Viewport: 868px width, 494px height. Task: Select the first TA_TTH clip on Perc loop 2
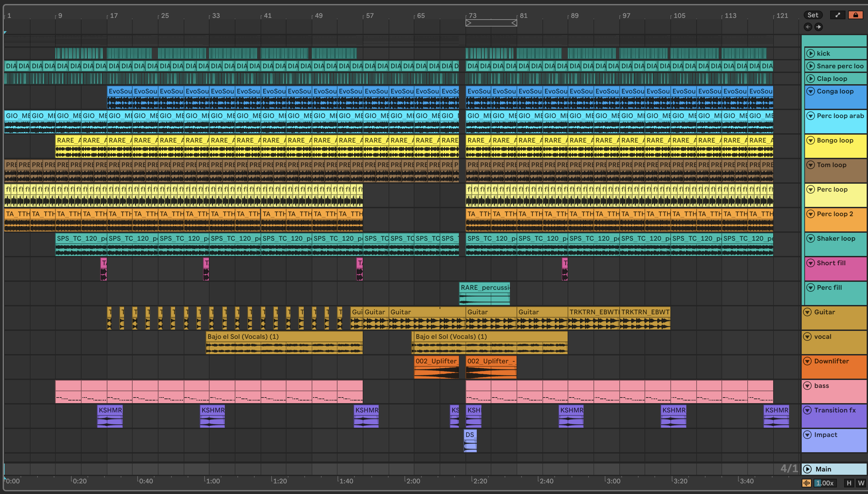click(17, 219)
